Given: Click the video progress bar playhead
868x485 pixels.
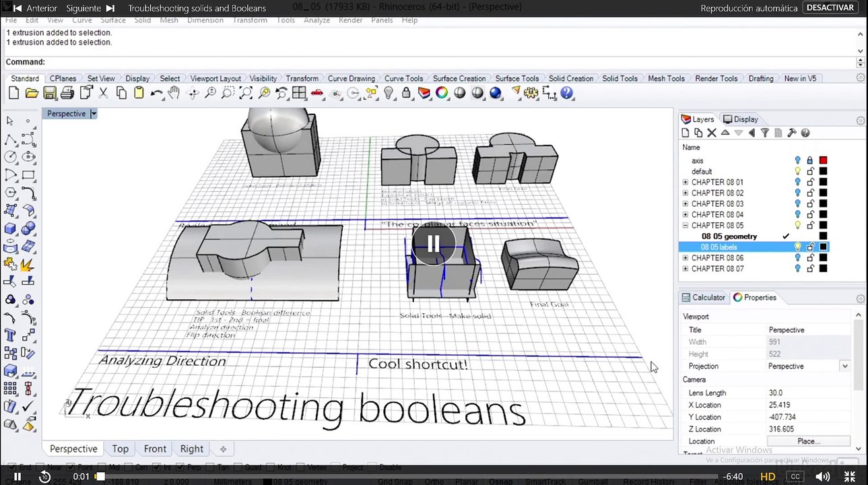Looking at the screenshot, I should [100, 476].
